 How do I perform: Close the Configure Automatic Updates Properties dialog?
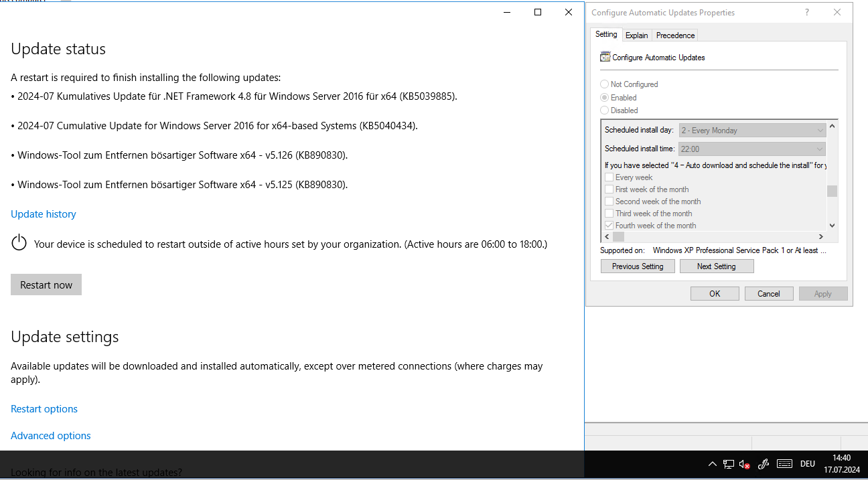click(x=837, y=12)
